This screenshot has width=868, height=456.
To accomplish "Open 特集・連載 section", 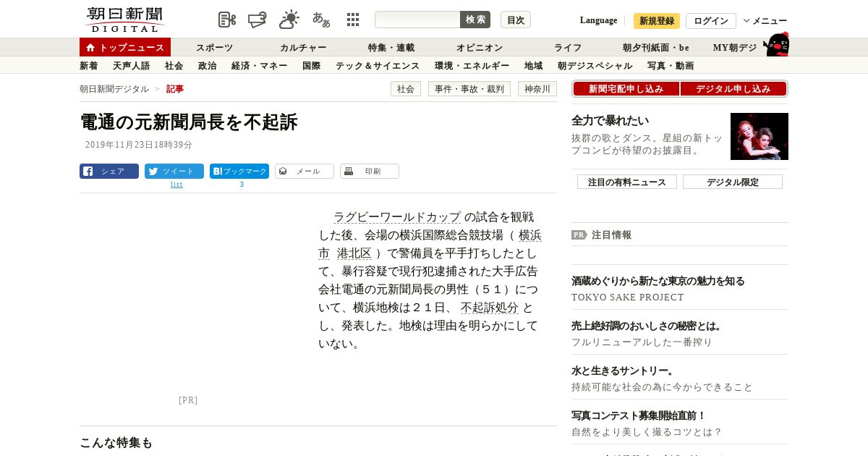I will pos(391,48).
